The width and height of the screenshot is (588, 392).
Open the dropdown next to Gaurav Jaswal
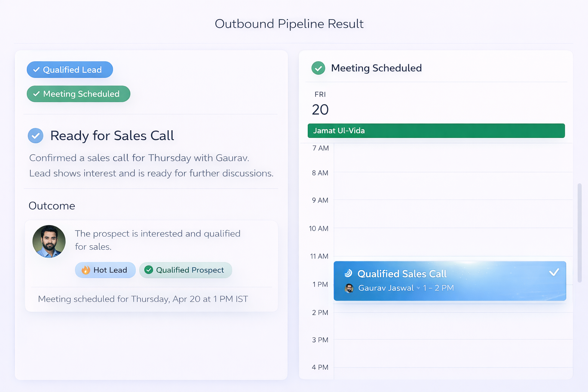[418, 288]
